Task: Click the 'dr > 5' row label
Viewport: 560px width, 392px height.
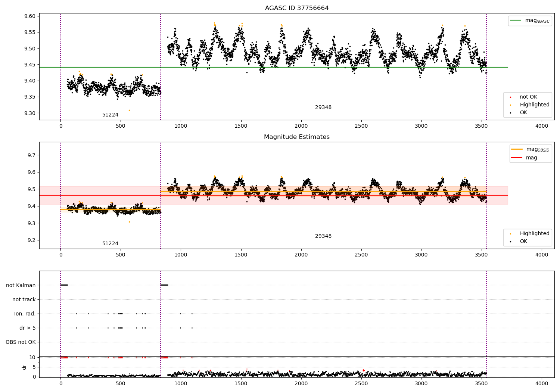Action: pos(28,328)
